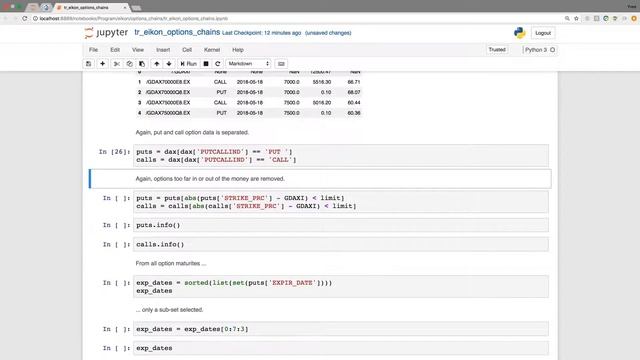Copy the selected cells
The width and height of the screenshot is (640, 360).
(x=129, y=64)
